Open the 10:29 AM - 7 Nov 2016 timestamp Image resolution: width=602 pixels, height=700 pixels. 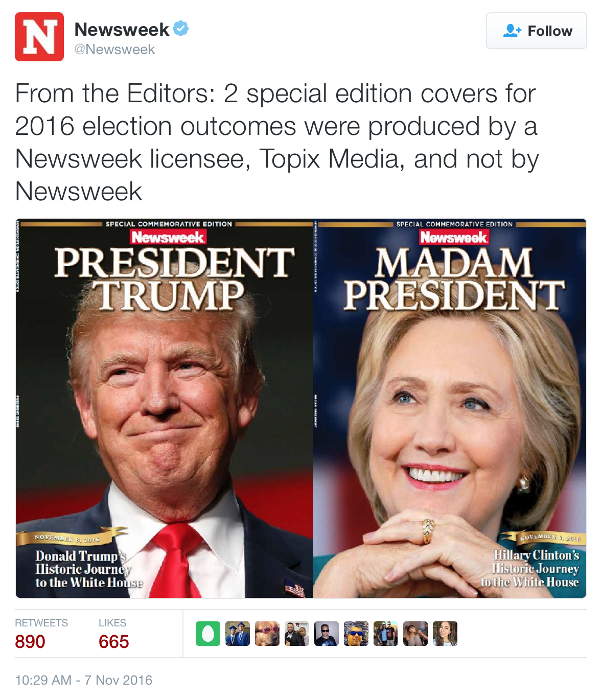coord(84,680)
